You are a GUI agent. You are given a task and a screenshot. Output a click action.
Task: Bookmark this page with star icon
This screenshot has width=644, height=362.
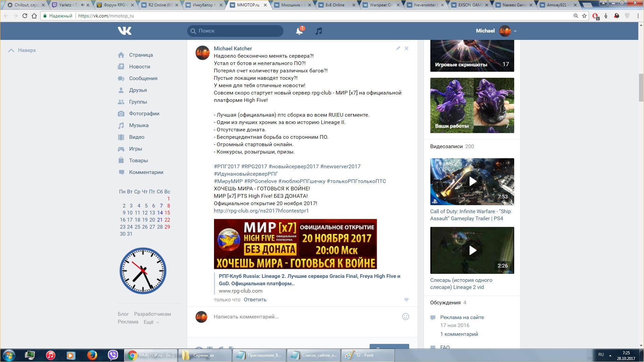pos(584,16)
